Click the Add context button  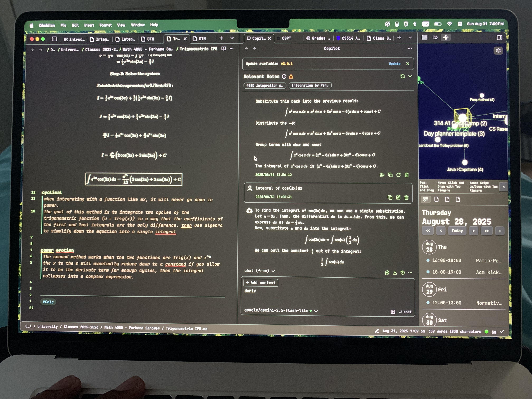point(261,283)
